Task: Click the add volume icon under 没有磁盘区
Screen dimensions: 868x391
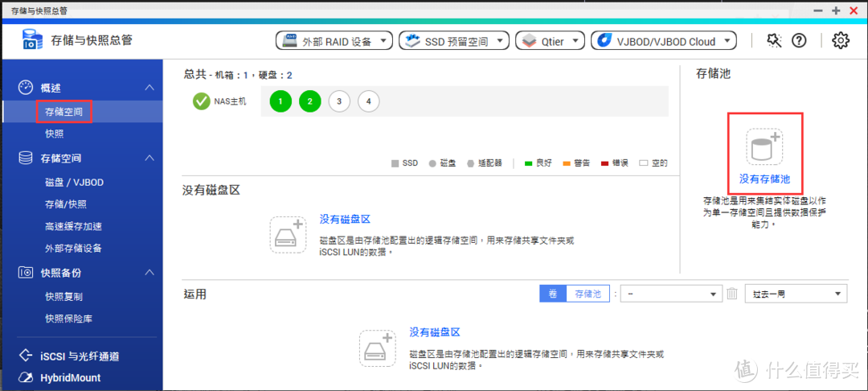Action: pyautogui.click(x=288, y=235)
